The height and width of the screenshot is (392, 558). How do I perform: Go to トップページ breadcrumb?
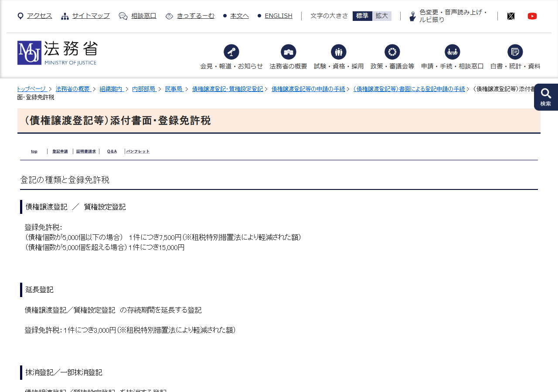coord(31,89)
